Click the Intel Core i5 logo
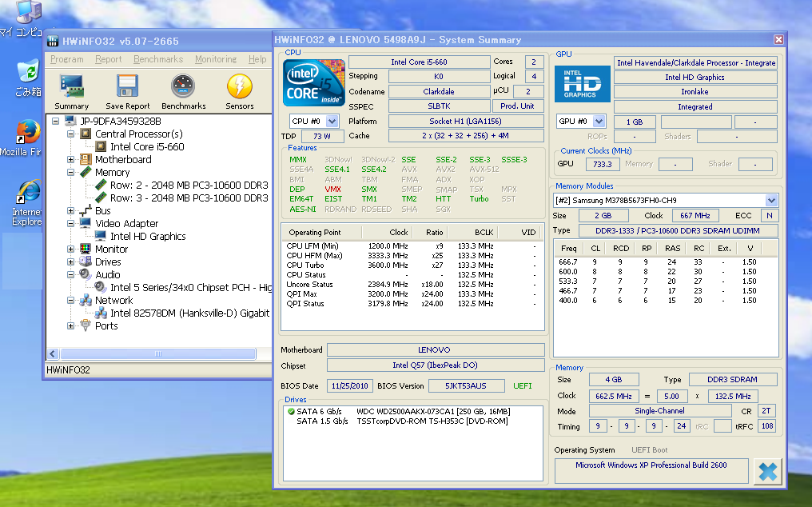 coord(314,83)
